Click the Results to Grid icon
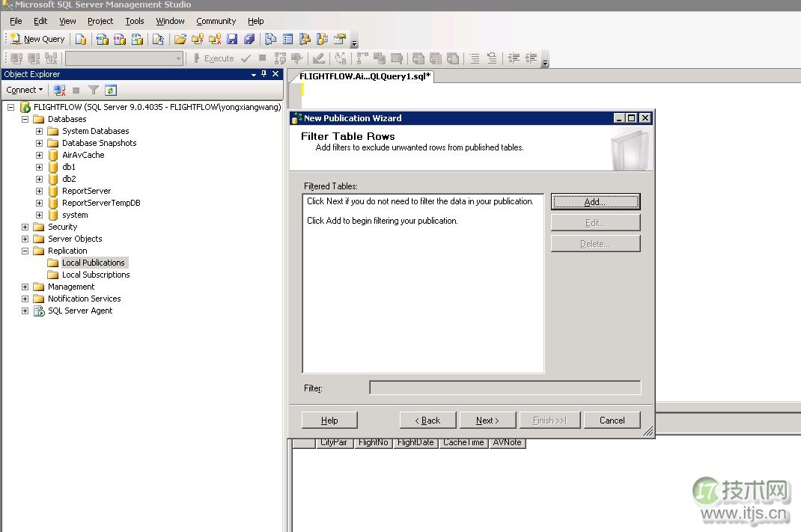The width and height of the screenshot is (801, 532). [x=435, y=58]
